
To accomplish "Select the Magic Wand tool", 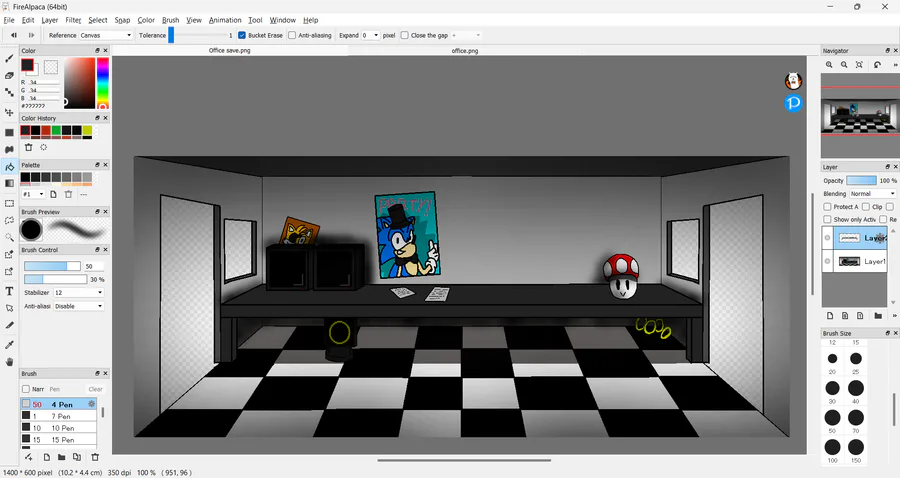I will (x=9, y=236).
